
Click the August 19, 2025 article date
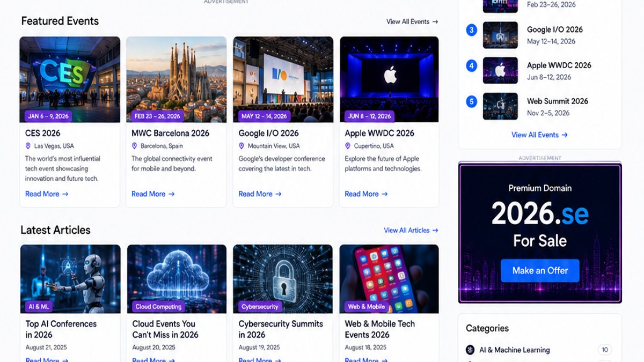(x=259, y=348)
